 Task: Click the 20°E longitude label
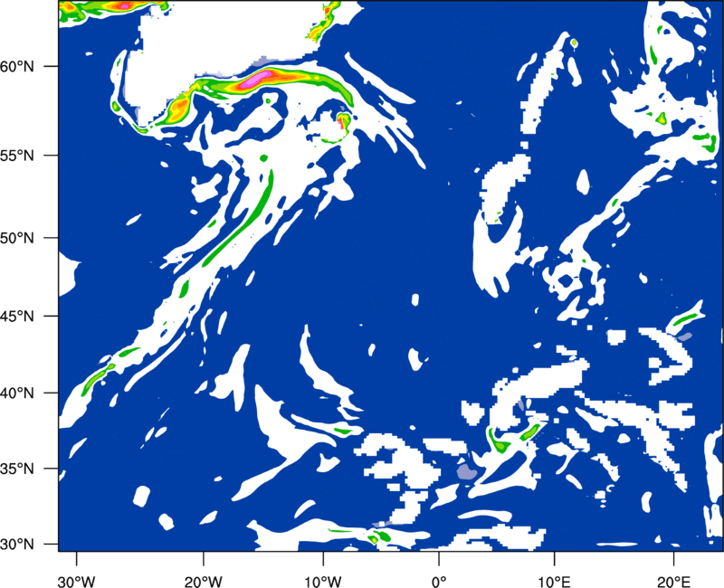673,582
